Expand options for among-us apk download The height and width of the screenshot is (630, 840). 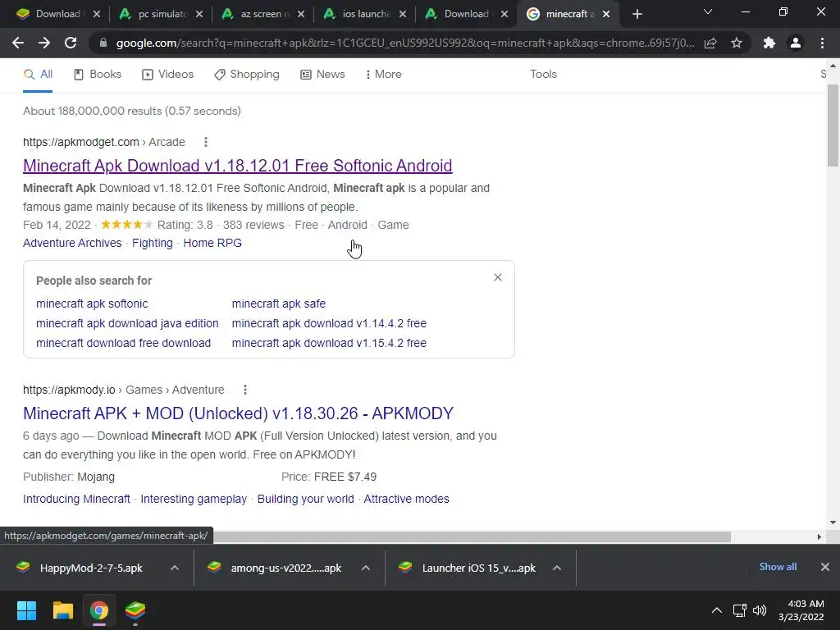pyautogui.click(x=366, y=568)
